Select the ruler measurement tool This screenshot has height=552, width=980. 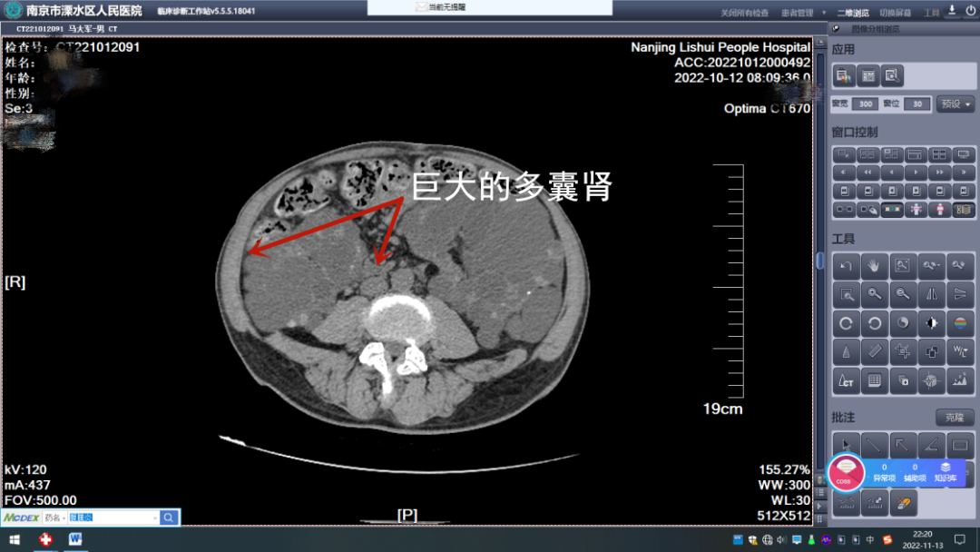(874, 352)
